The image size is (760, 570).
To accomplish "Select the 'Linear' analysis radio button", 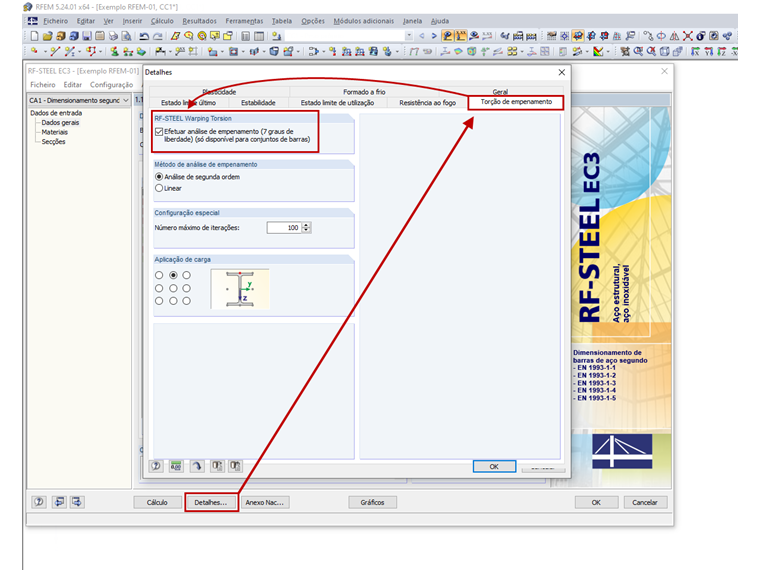I will (159, 188).
